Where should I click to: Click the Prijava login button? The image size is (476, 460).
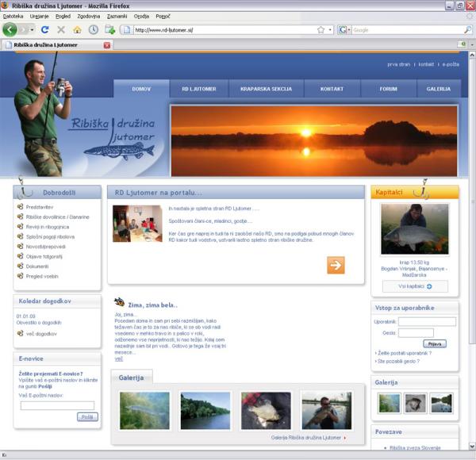coord(434,344)
